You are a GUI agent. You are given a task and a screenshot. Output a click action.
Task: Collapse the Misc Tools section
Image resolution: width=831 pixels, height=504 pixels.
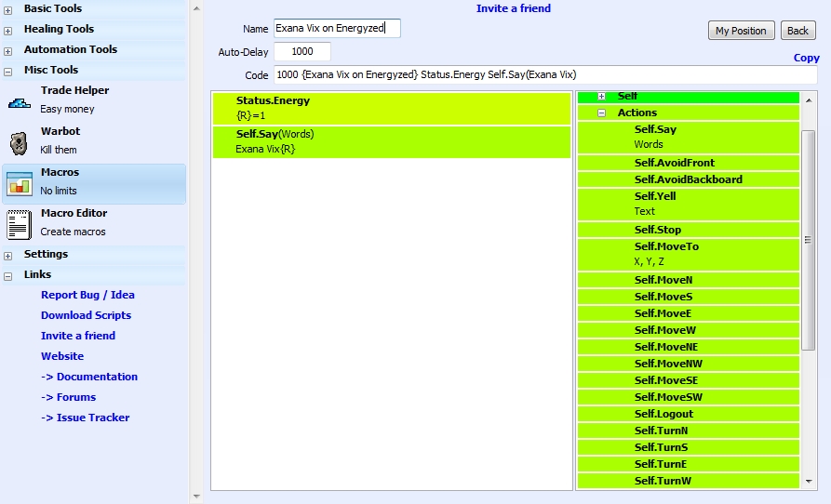point(8,71)
